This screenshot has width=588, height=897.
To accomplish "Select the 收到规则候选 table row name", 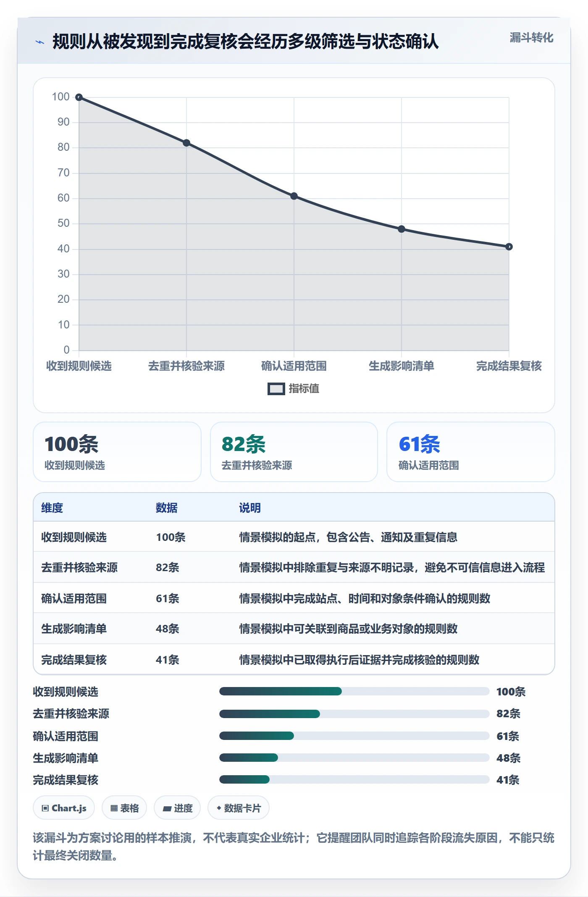I will 74,537.
